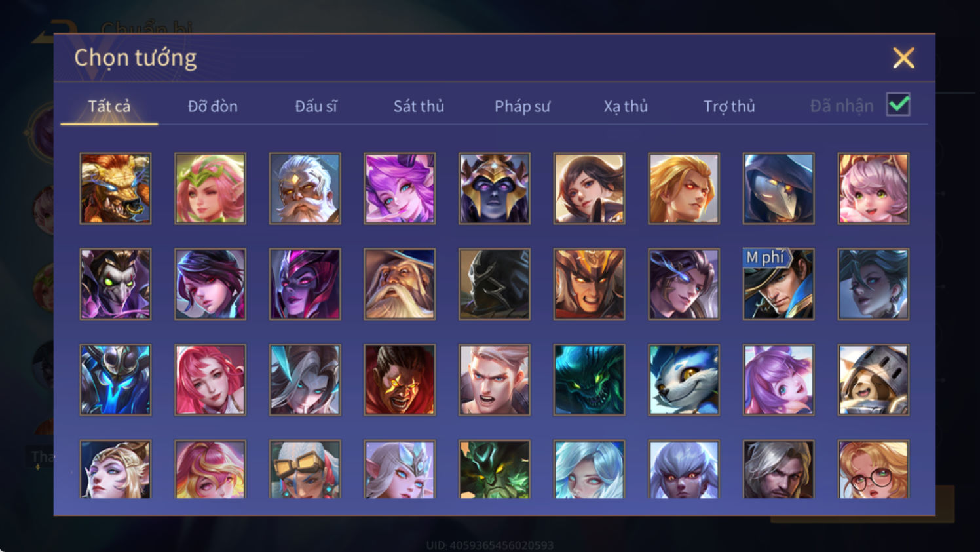Select the golden lion beast hero portrait
Viewport: 980px width, 552px height.
pyautogui.click(x=115, y=189)
